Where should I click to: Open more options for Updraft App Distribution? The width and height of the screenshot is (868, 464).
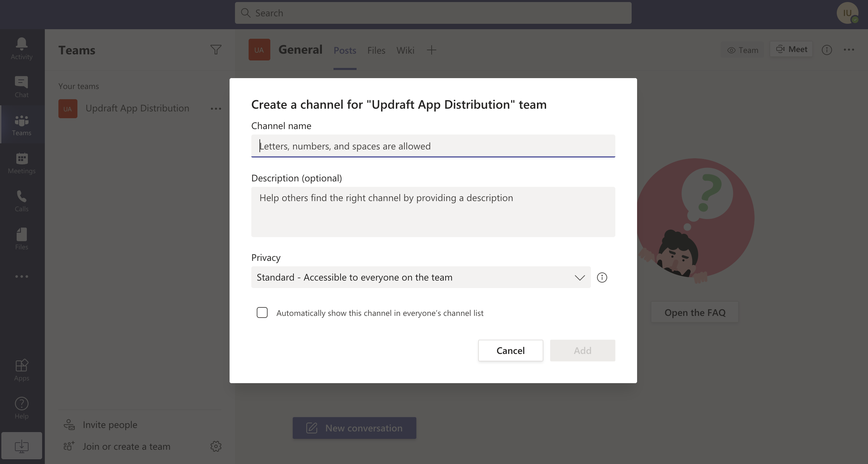(x=216, y=109)
